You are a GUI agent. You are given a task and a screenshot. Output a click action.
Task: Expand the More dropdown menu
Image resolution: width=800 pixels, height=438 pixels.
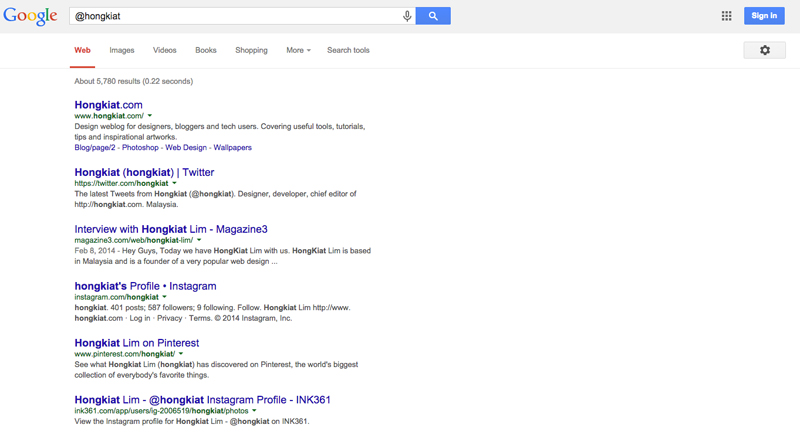point(298,50)
